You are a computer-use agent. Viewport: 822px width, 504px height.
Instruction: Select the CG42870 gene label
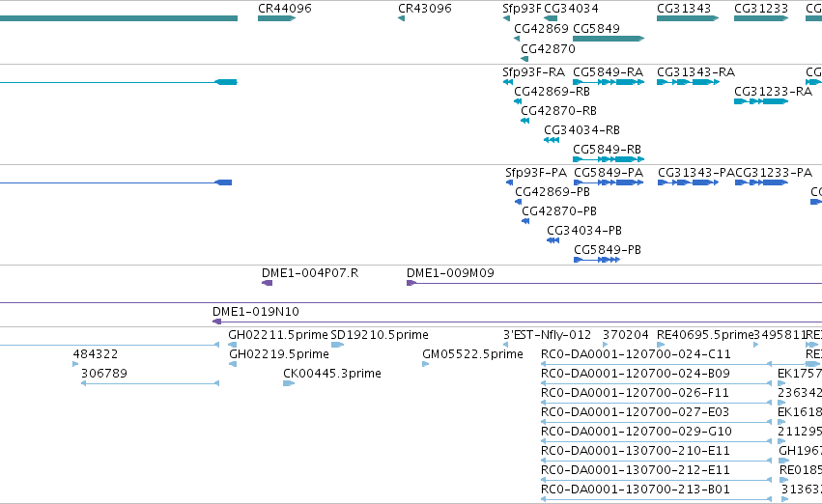pos(548,48)
